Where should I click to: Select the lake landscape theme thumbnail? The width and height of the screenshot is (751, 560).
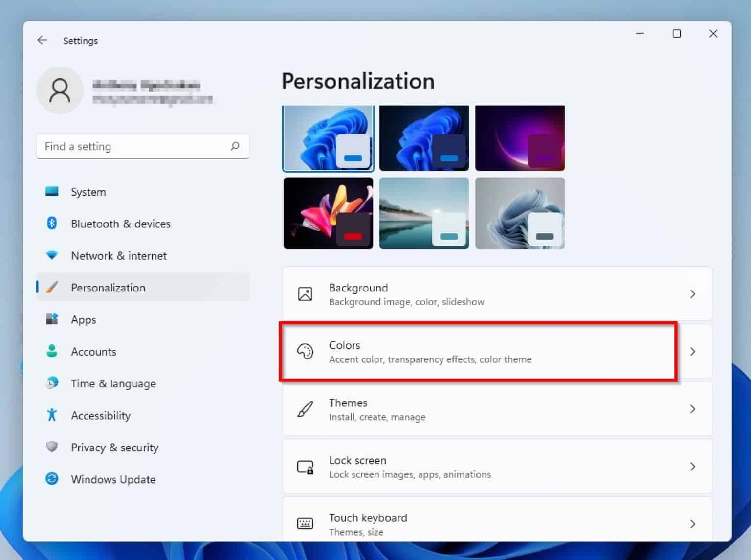pyautogui.click(x=424, y=213)
